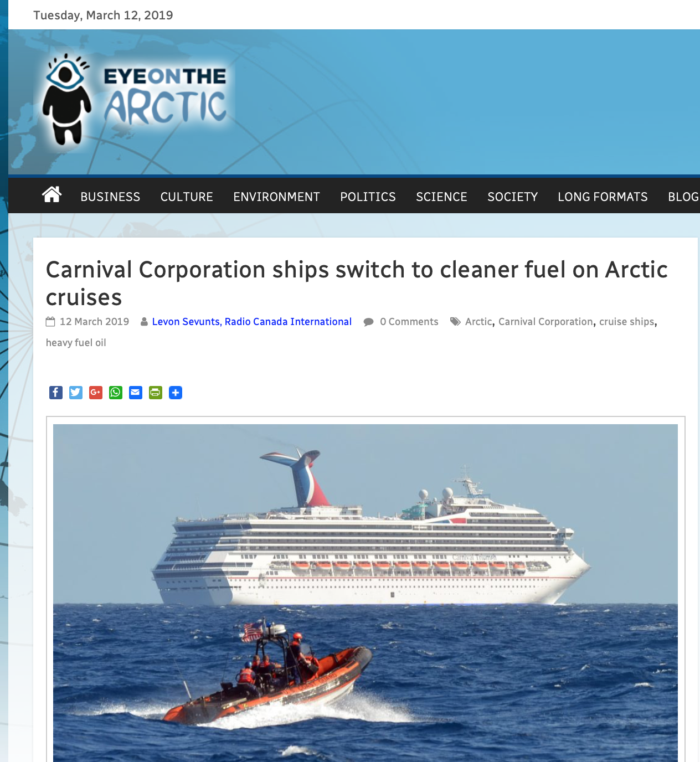Viewport: 700px width, 762px height.
Task: Share the article on Facebook
Action: coord(56,393)
